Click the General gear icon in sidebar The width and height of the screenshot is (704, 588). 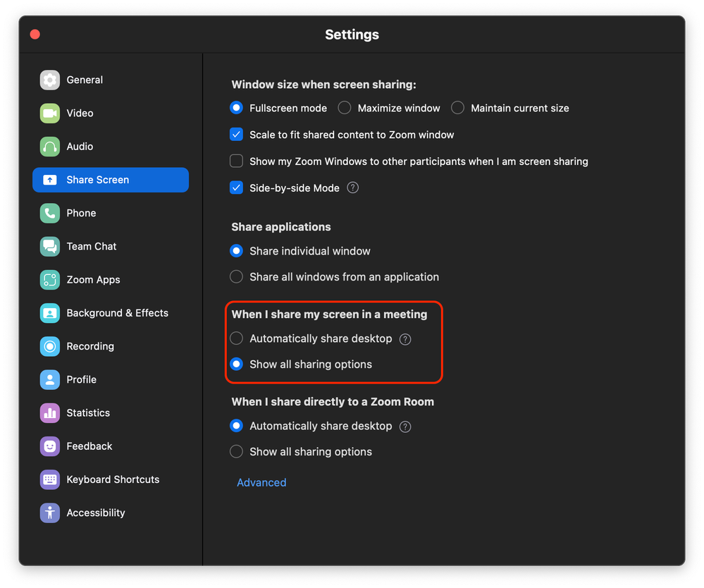(x=50, y=80)
